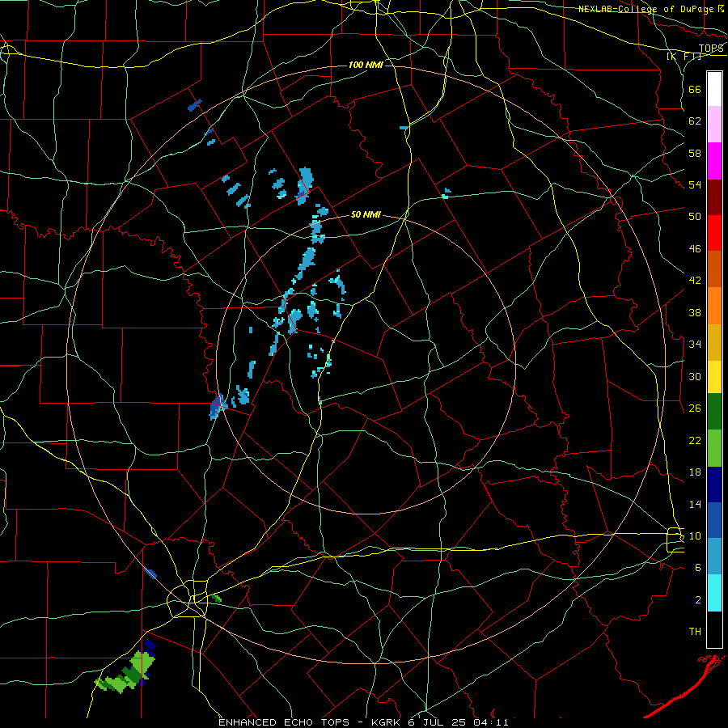Click the 'ENHANCED ECHO TOPS' product title
The height and width of the screenshot is (728, 728).
click(284, 722)
